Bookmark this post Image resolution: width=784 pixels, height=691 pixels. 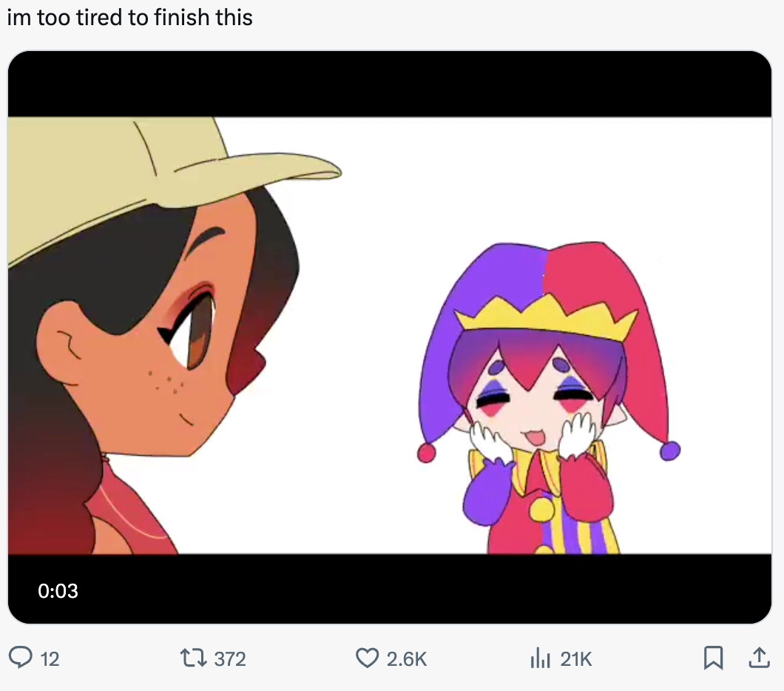coord(713,658)
